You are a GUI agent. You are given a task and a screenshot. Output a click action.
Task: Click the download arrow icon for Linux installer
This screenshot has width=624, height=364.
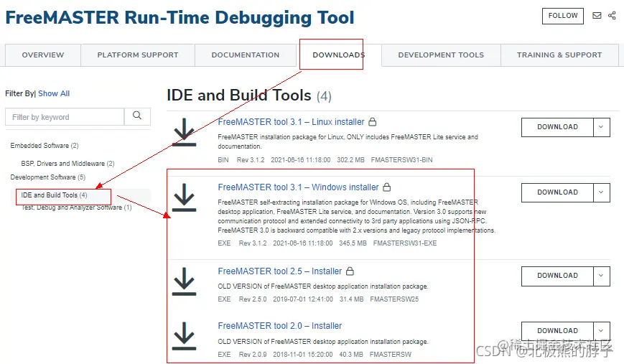184,132
